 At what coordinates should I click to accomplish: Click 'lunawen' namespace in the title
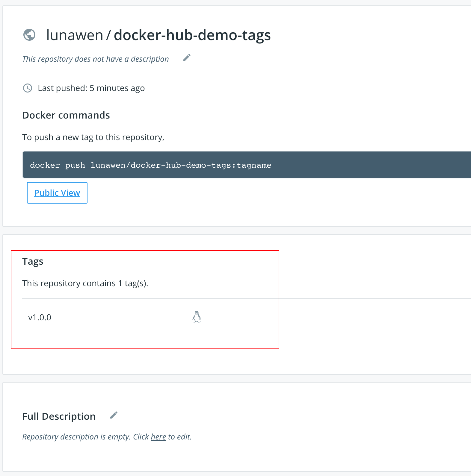75,35
